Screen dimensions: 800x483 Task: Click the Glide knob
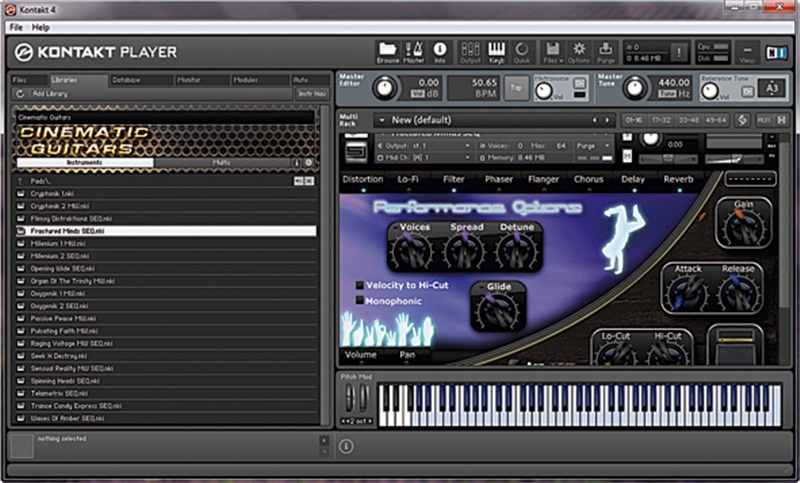[x=498, y=311]
